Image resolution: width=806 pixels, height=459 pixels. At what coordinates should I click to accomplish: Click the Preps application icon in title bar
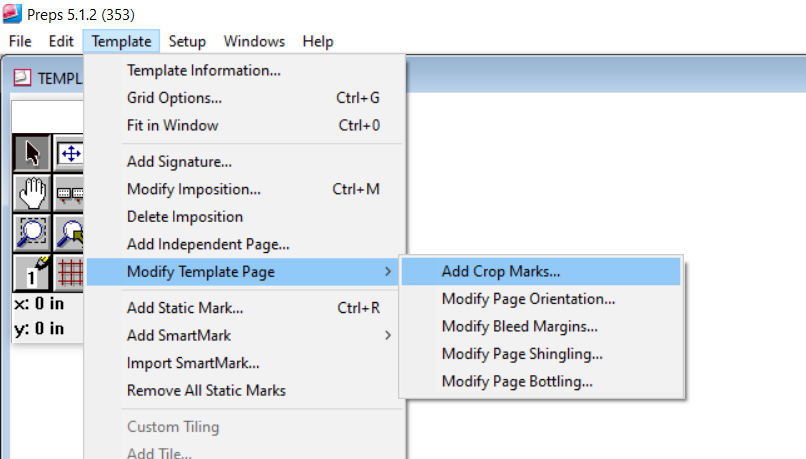coord(12,14)
